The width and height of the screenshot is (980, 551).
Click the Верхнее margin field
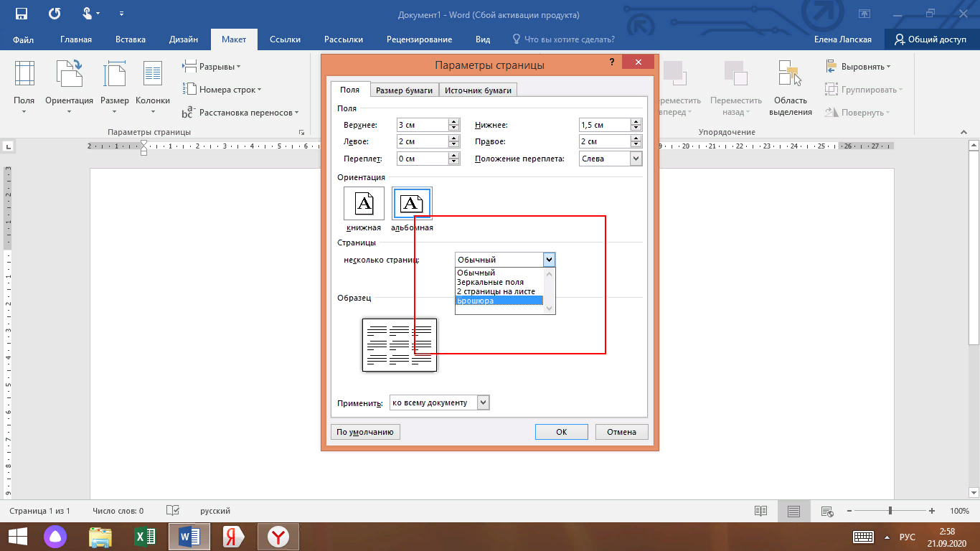(x=422, y=125)
